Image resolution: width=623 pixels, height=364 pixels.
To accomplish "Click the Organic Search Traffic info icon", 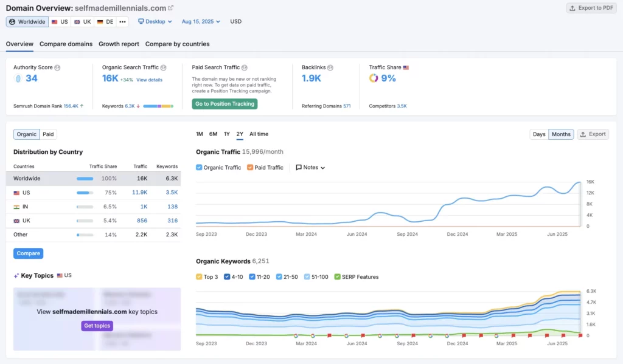I will pyautogui.click(x=163, y=67).
